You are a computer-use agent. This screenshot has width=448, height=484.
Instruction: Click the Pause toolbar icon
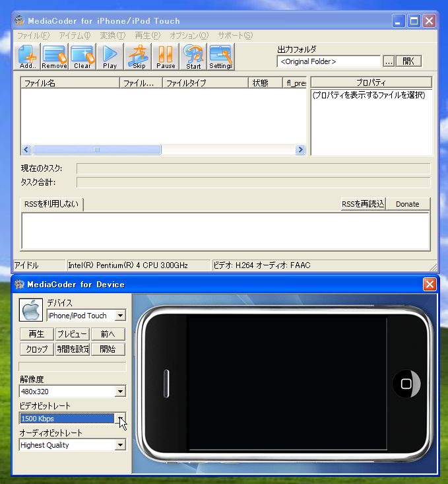point(166,57)
